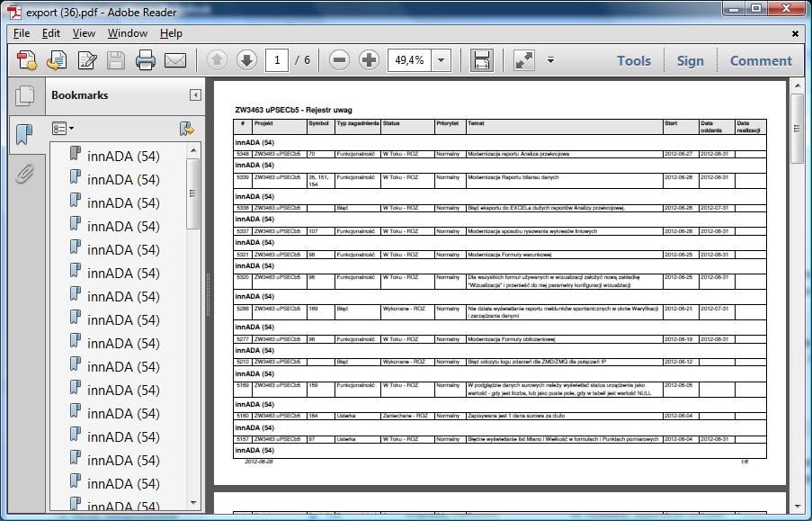Print the document with the printer icon
The width and height of the screenshot is (812, 521).
point(146,60)
